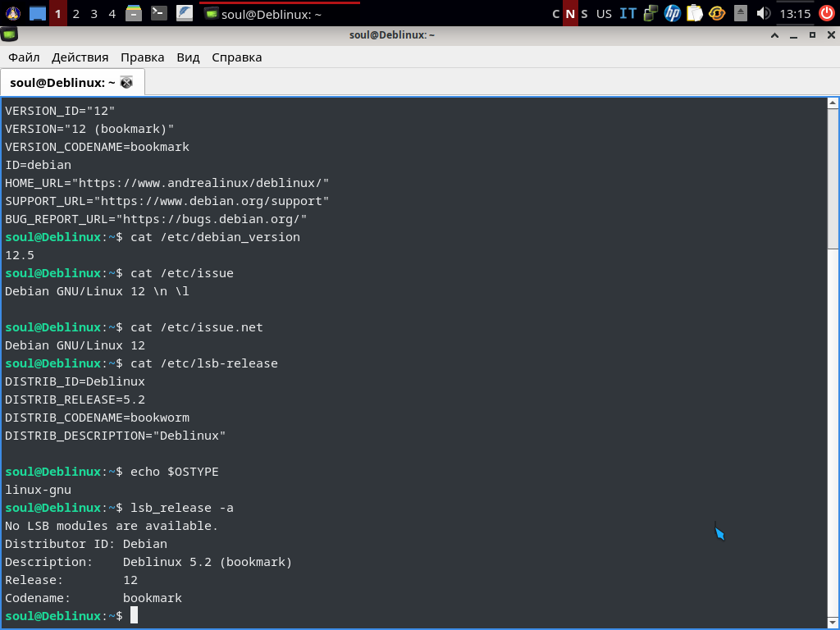Image resolution: width=840 pixels, height=630 pixels.
Task: Roll up the terminal window with the arrow button
Action: (x=774, y=35)
